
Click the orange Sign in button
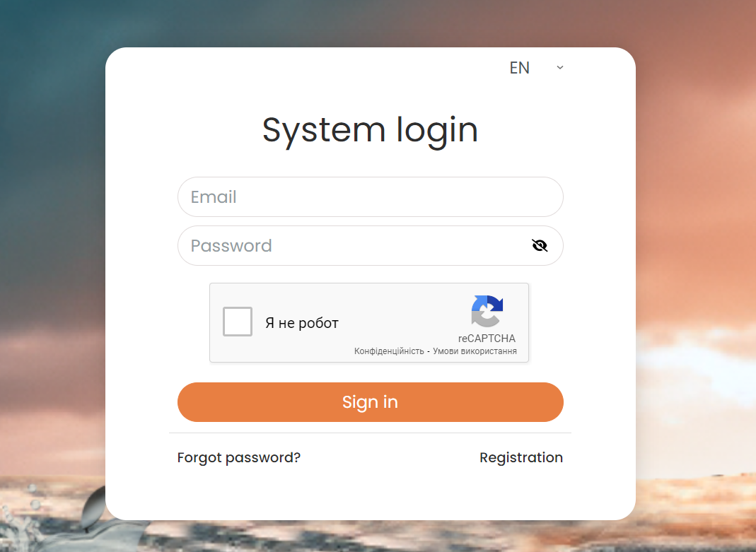[371, 402]
